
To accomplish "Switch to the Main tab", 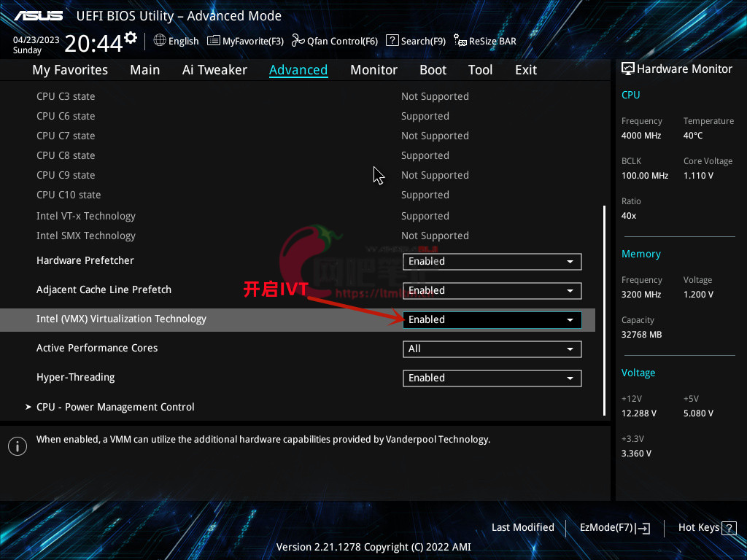I will pyautogui.click(x=145, y=70).
